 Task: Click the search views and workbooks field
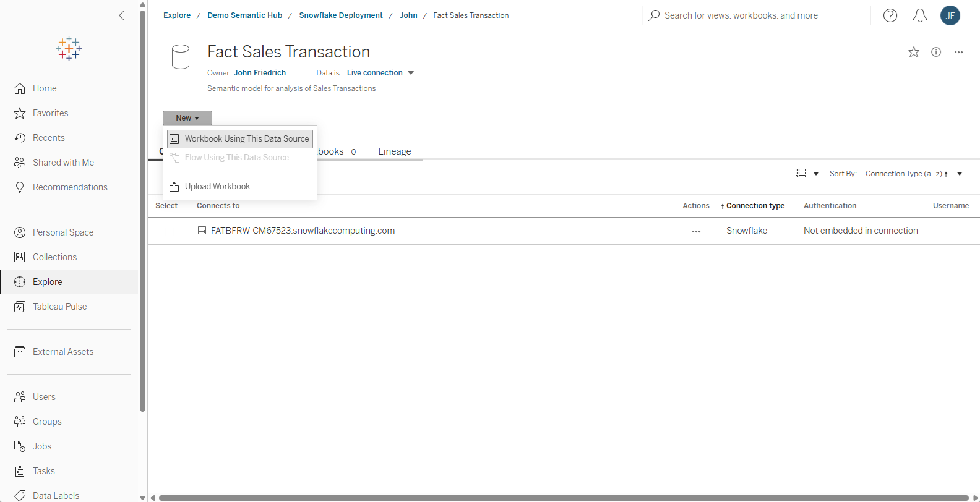tap(756, 15)
